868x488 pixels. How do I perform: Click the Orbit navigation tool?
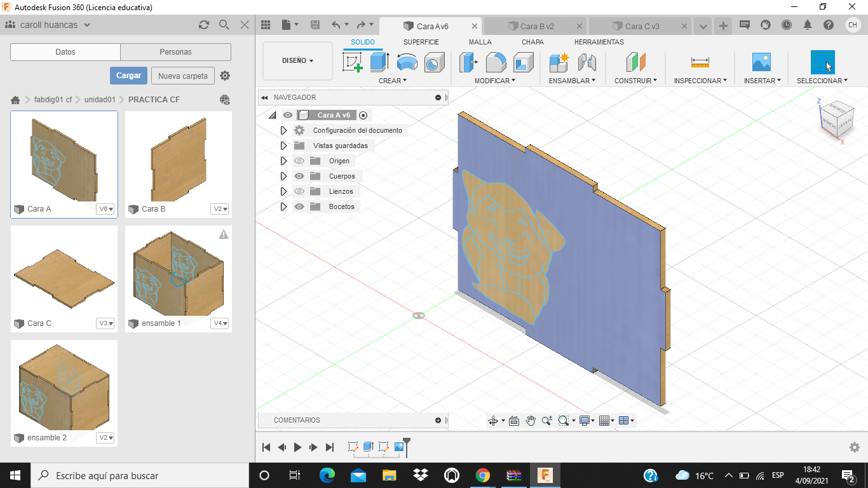pyautogui.click(x=492, y=421)
